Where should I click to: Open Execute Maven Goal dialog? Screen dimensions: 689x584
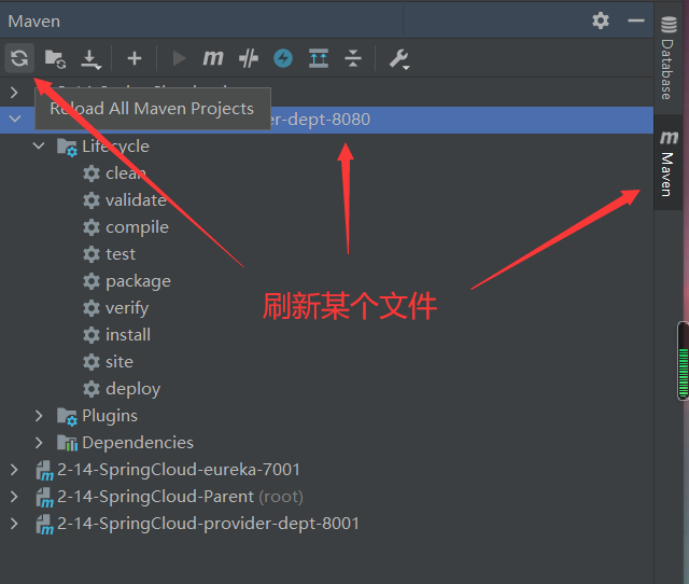click(213, 58)
